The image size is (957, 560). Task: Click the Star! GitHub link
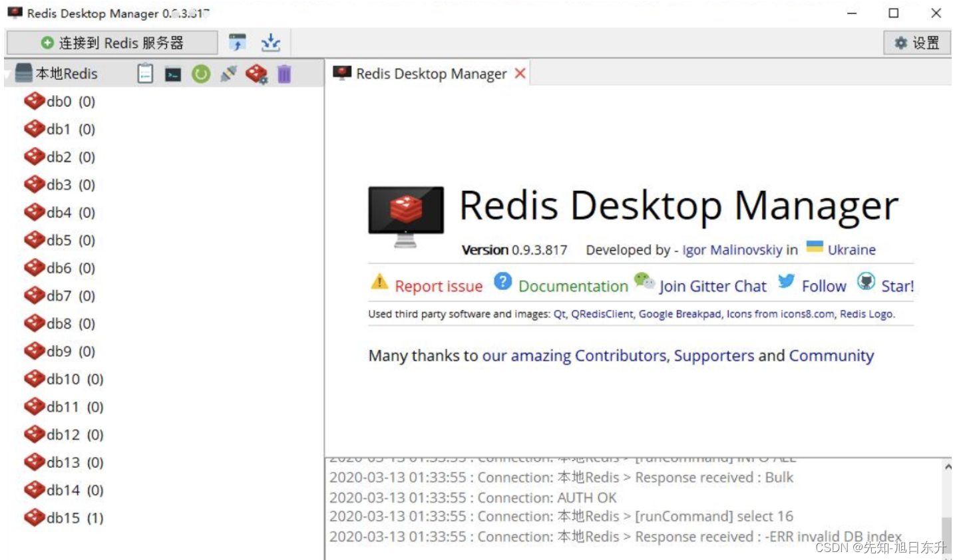(898, 286)
